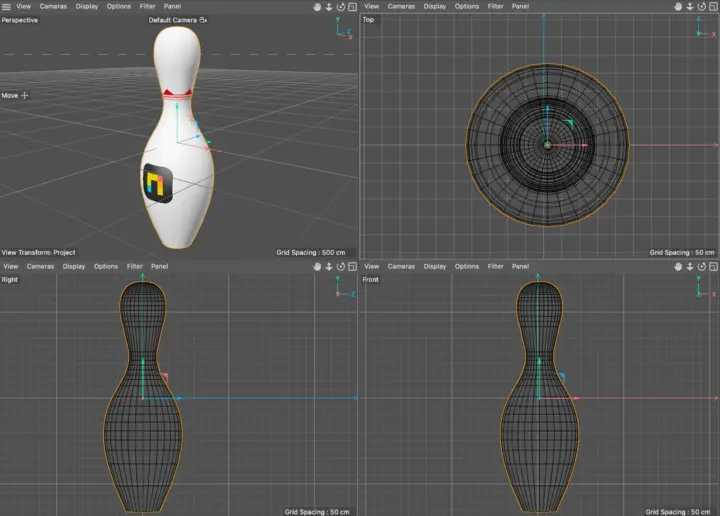
Task: Click zoom arrows icon in Top viewport
Action: 690,7
